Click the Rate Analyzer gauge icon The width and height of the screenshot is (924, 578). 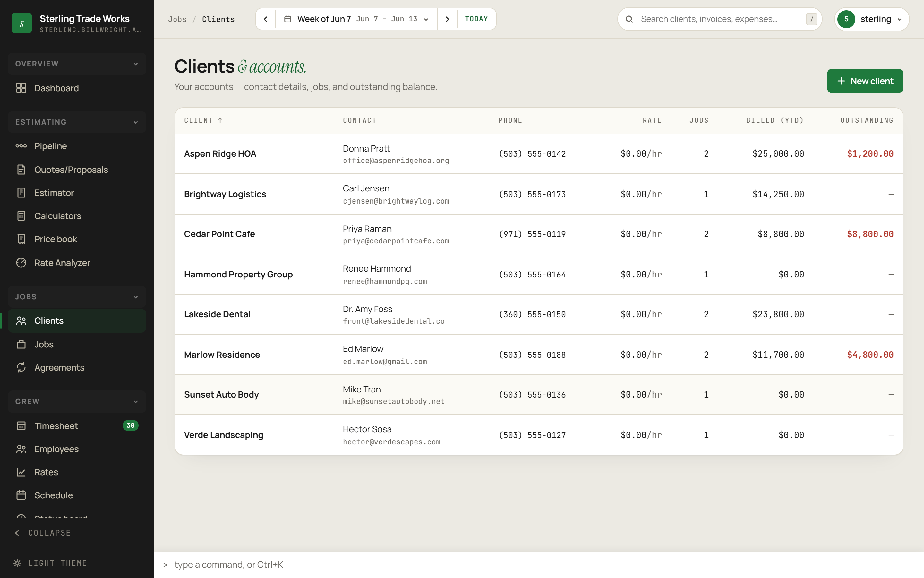click(x=21, y=263)
